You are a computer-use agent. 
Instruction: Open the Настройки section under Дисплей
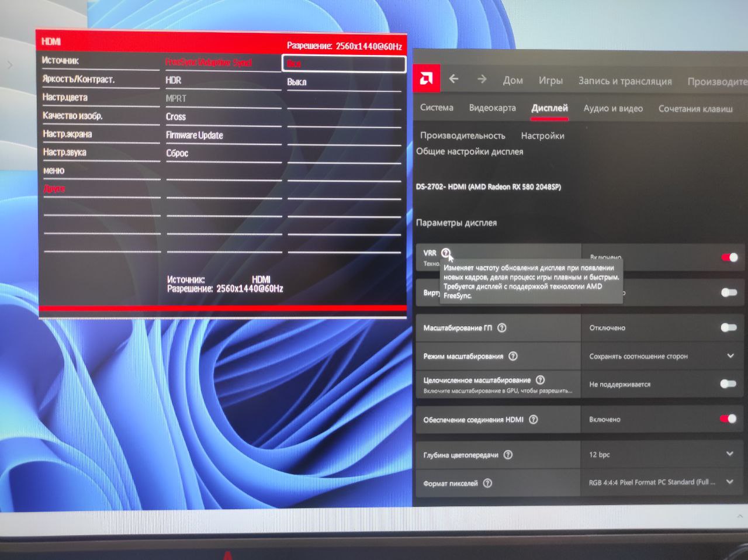pyautogui.click(x=543, y=136)
